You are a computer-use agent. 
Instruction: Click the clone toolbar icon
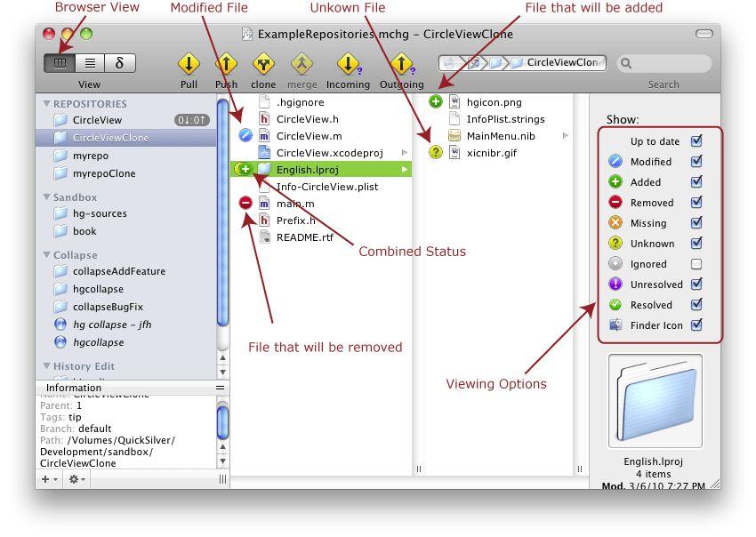click(263, 64)
